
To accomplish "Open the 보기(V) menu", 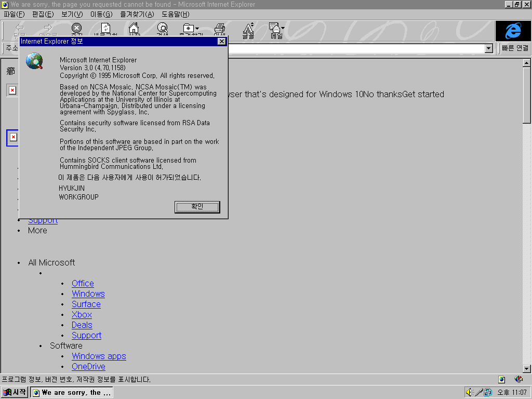I will 72,14.
